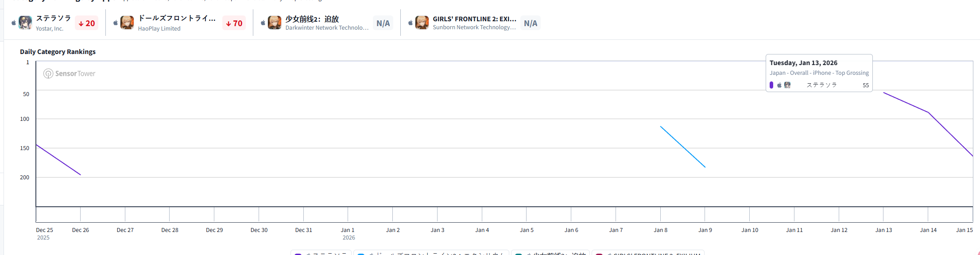Open the 少女前线2:追放 app title link
Viewport: 980px width, 255px height.
312,19
